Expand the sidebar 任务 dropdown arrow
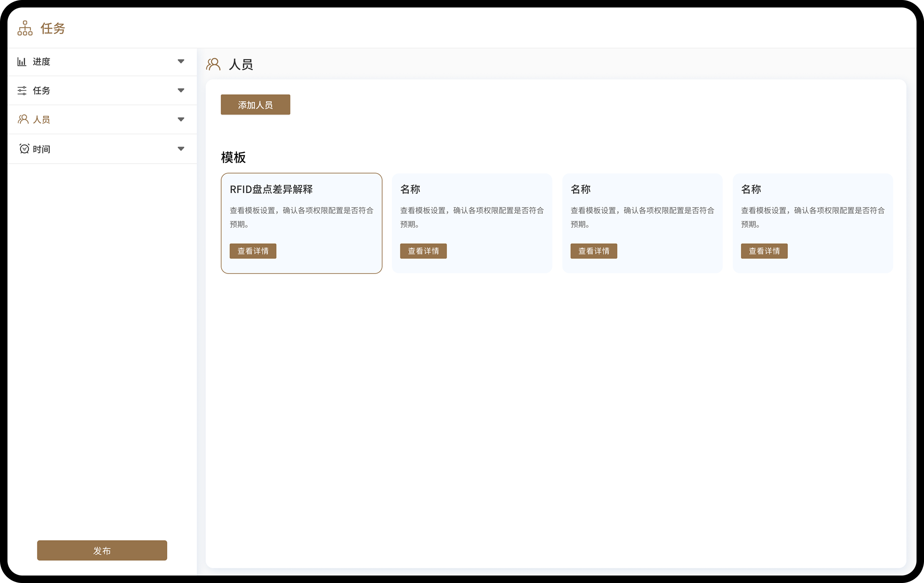The image size is (924, 583). coord(181,91)
